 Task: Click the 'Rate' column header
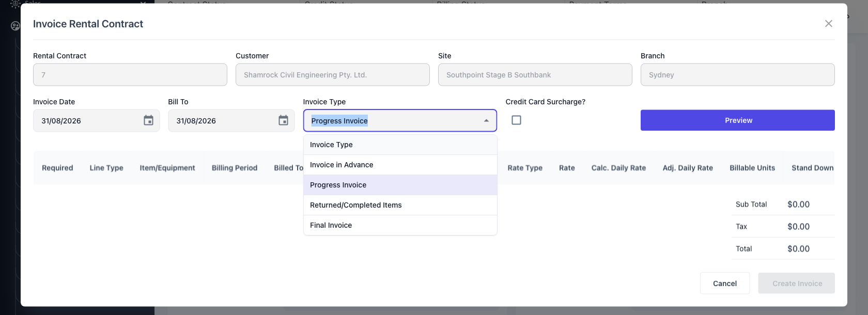(567, 168)
